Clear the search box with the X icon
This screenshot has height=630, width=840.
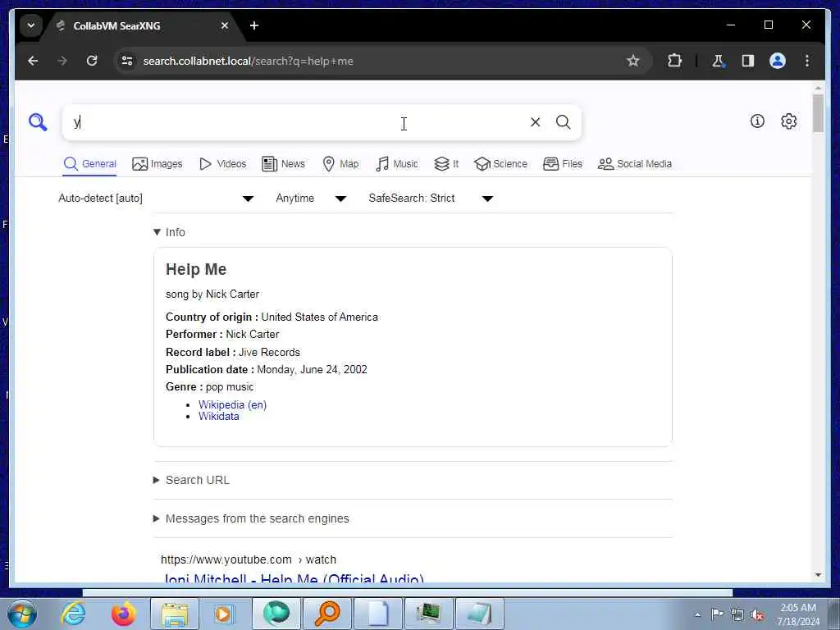(x=535, y=122)
